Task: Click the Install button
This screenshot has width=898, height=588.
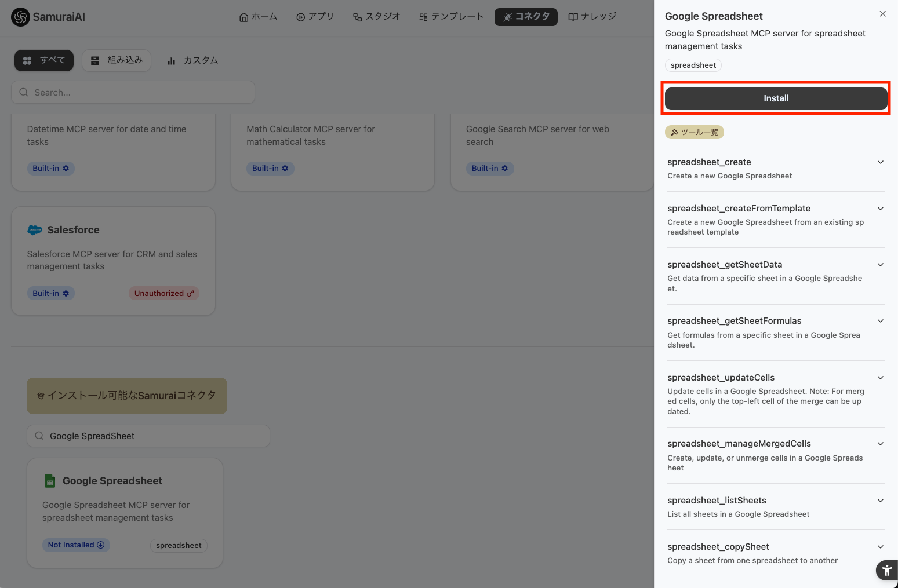Action: tap(776, 98)
